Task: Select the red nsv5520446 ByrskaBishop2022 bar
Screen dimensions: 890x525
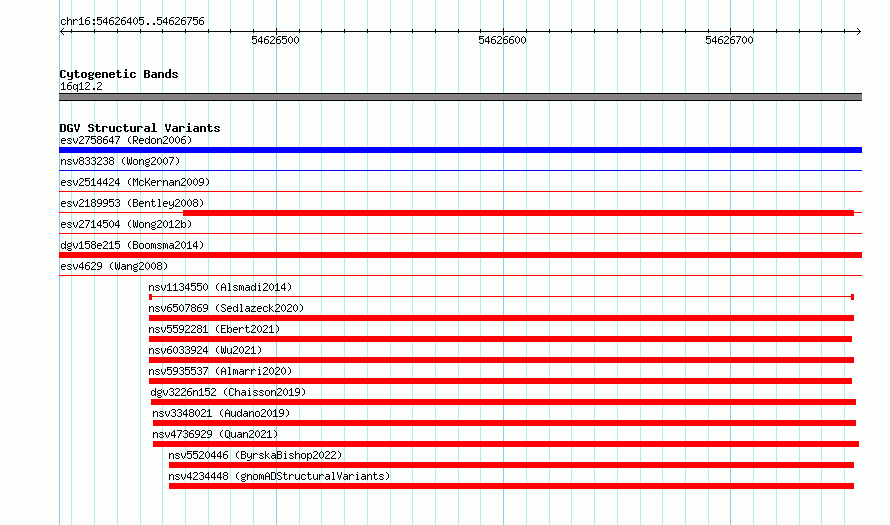Action: 511,465
